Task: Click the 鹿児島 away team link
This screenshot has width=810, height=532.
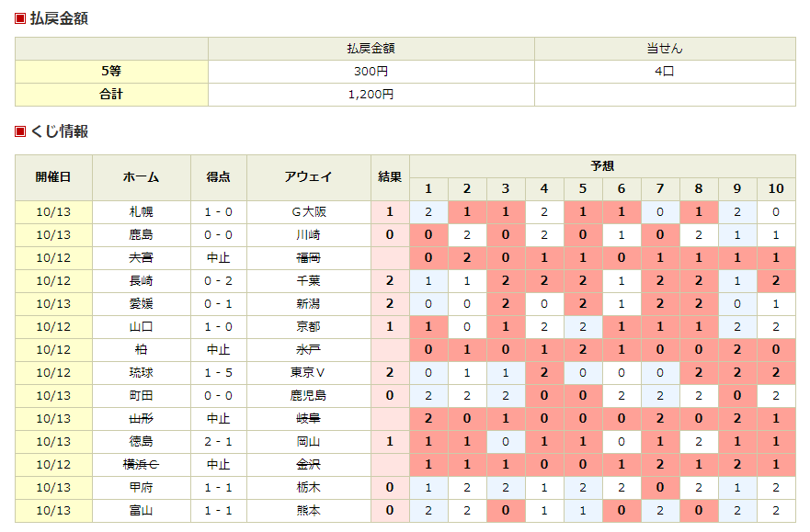Action: click(308, 396)
